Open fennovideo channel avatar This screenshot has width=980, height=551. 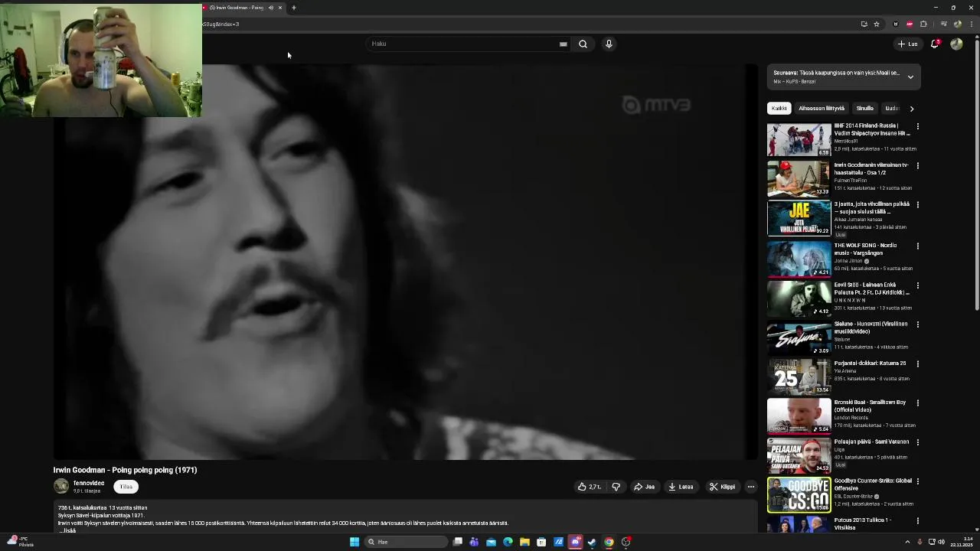(61, 486)
